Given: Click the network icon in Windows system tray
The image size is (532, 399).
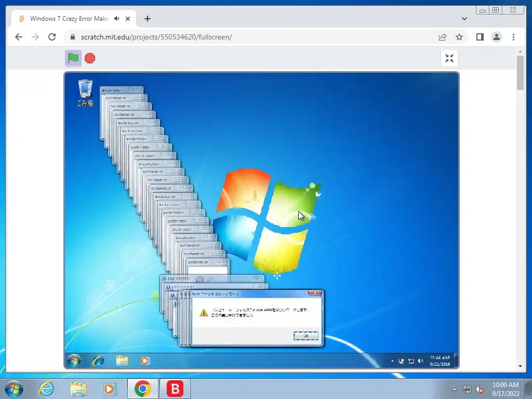Looking at the screenshot, I should coord(467,389).
